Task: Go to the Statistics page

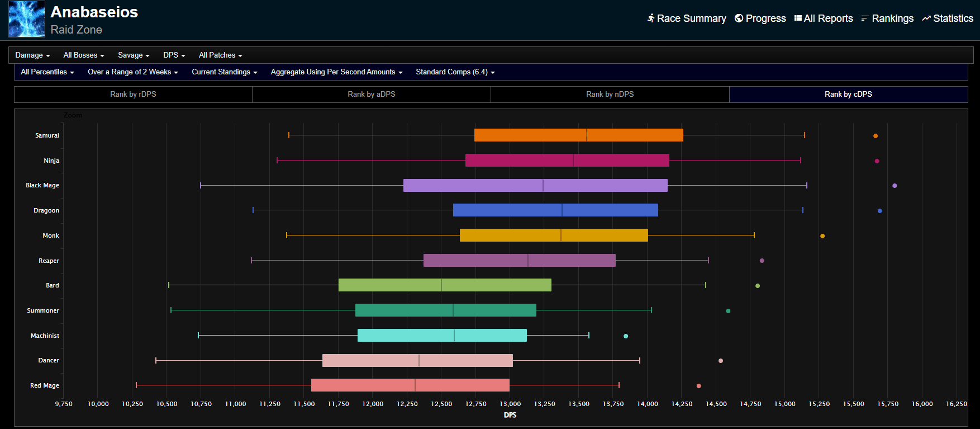Action: (953, 18)
